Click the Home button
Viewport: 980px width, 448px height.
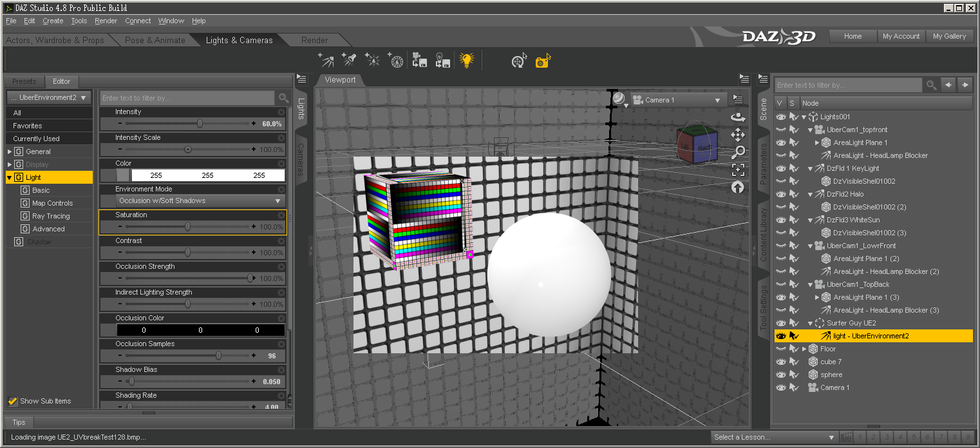pos(853,36)
